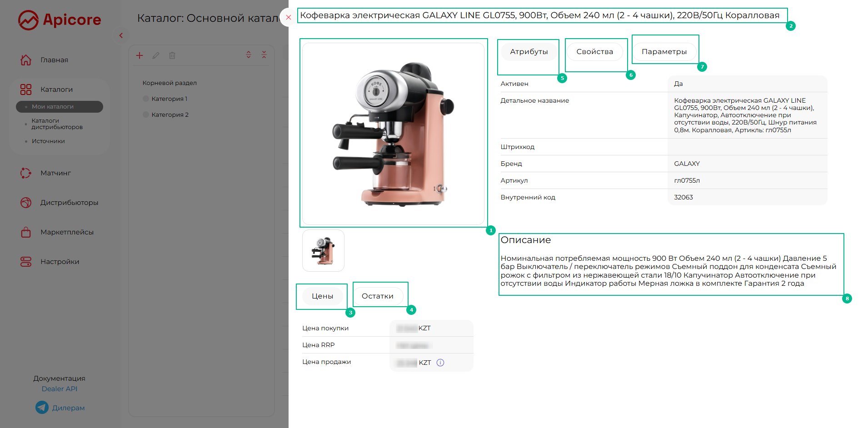Expand all tree sections icon
Screen dimensions: 868x428
(249, 55)
